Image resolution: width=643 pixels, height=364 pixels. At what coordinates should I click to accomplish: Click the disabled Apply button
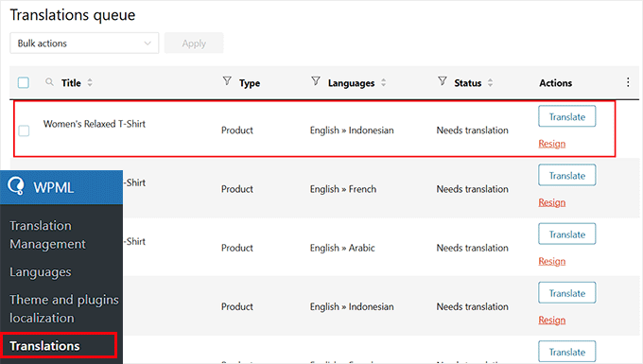click(194, 43)
